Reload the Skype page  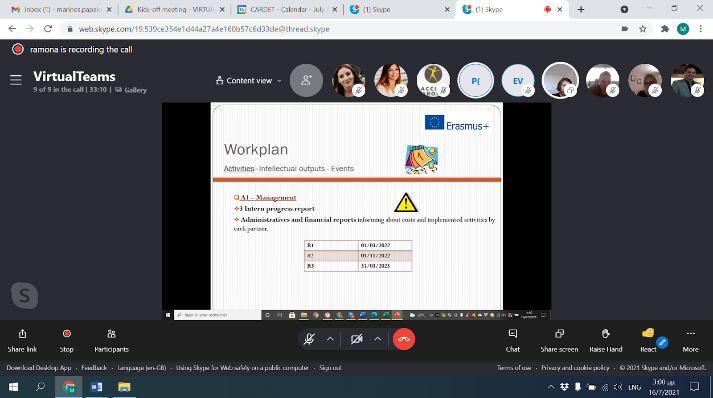pyautogui.click(x=48, y=29)
